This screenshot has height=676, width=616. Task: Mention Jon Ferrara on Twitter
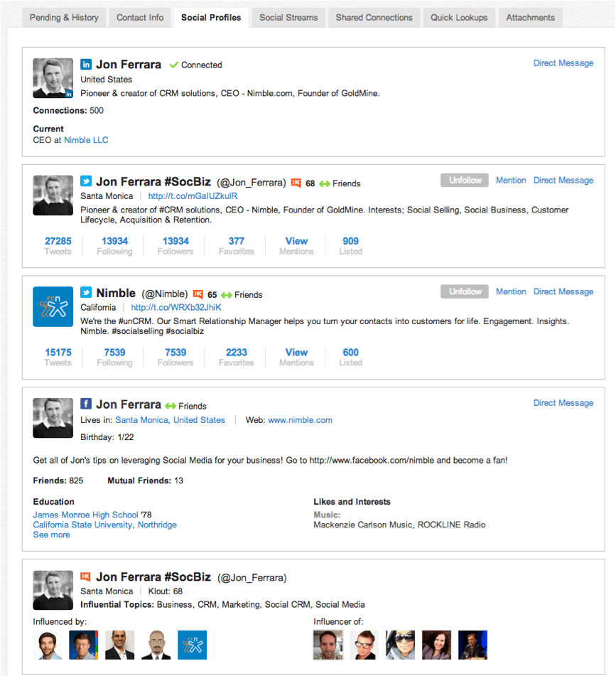[511, 180]
